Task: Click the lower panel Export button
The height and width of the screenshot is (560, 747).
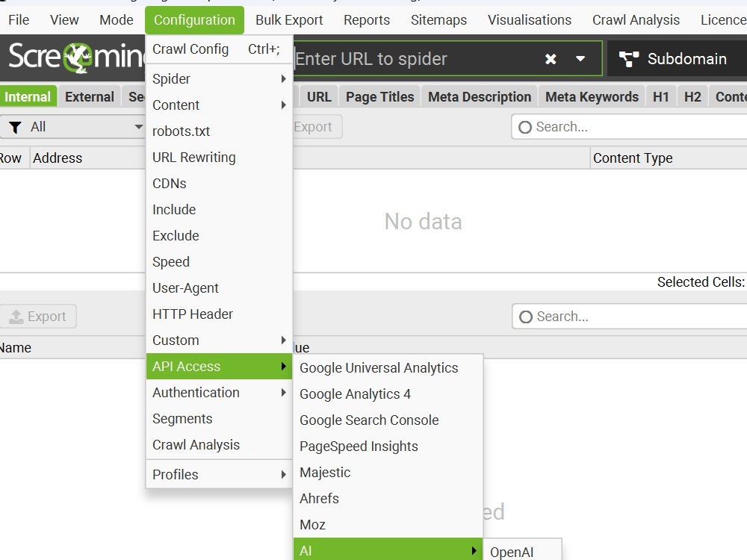Action: [38, 316]
